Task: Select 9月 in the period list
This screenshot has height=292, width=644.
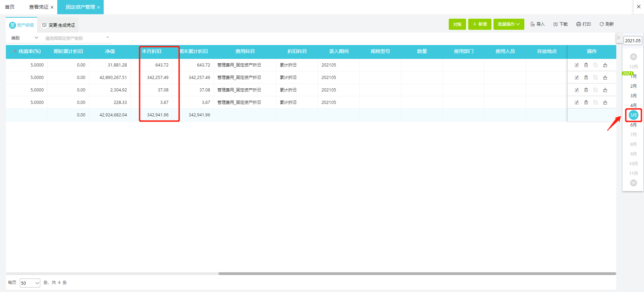Action: click(634, 154)
